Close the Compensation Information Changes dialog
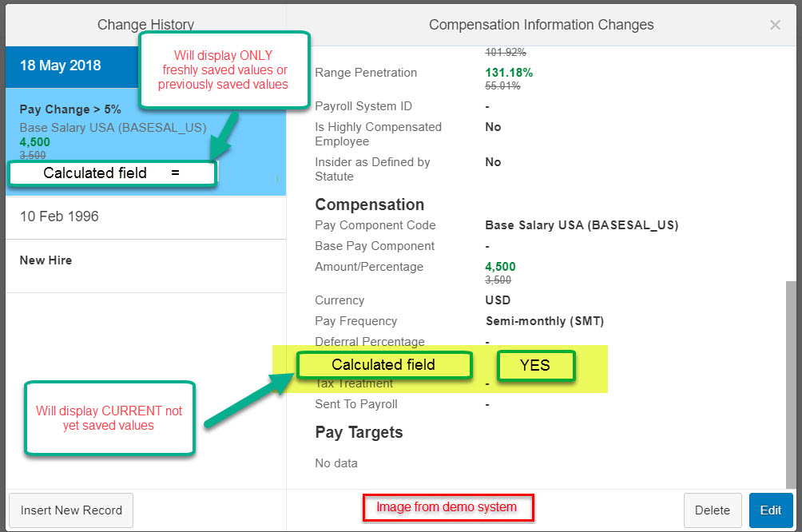This screenshot has height=532, width=802. [x=775, y=25]
